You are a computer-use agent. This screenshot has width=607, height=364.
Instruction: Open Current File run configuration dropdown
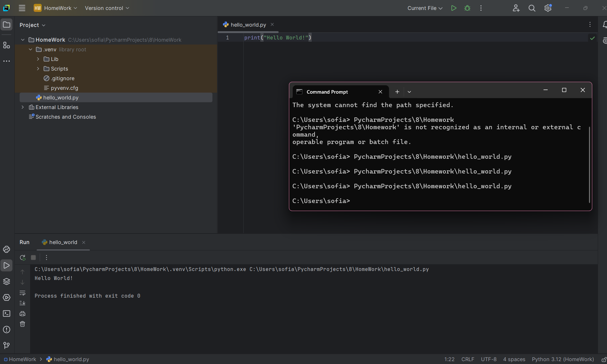pos(425,8)
